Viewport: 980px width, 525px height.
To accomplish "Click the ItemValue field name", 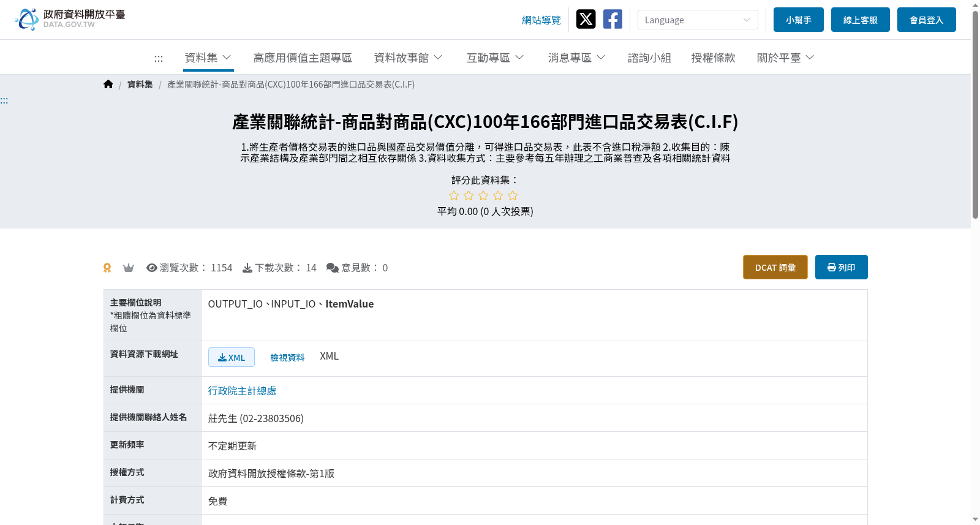I will click(x=350, y=304).
